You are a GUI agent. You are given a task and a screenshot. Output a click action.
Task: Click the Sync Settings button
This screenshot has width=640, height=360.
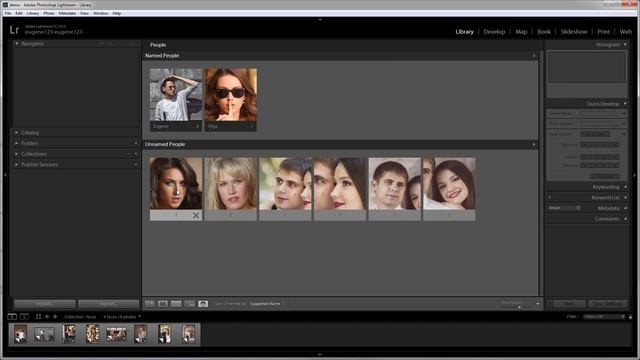click(x=608, y=304)
